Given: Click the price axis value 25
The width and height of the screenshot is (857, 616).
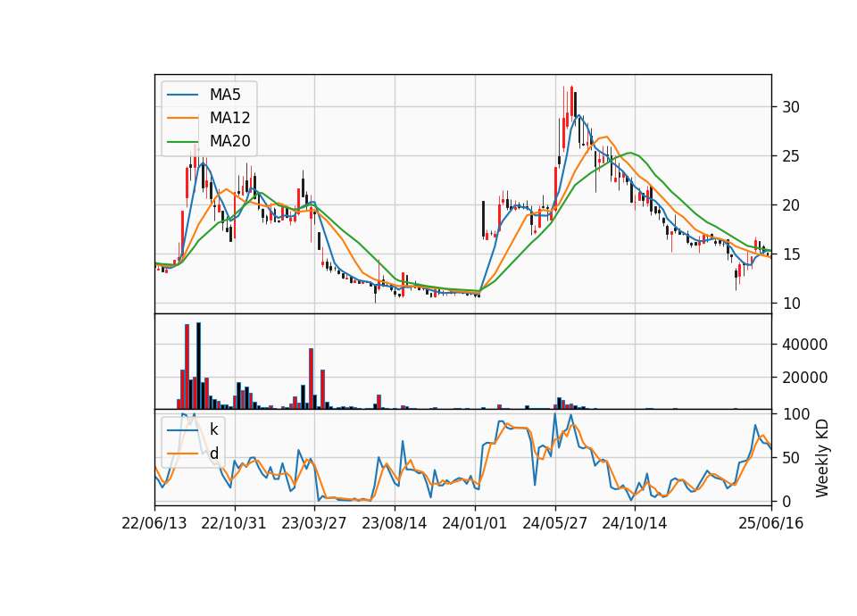Looking at the screenshot, I should [791, 156].
